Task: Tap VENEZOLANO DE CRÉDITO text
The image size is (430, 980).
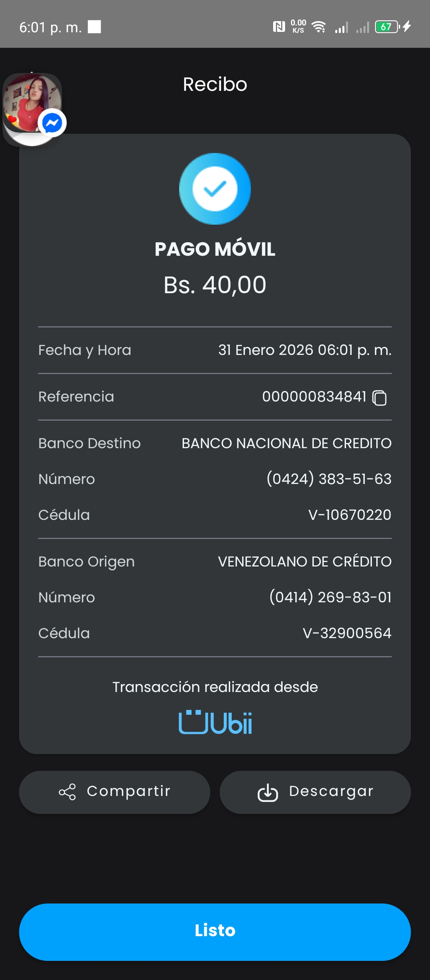Action: 305,562
